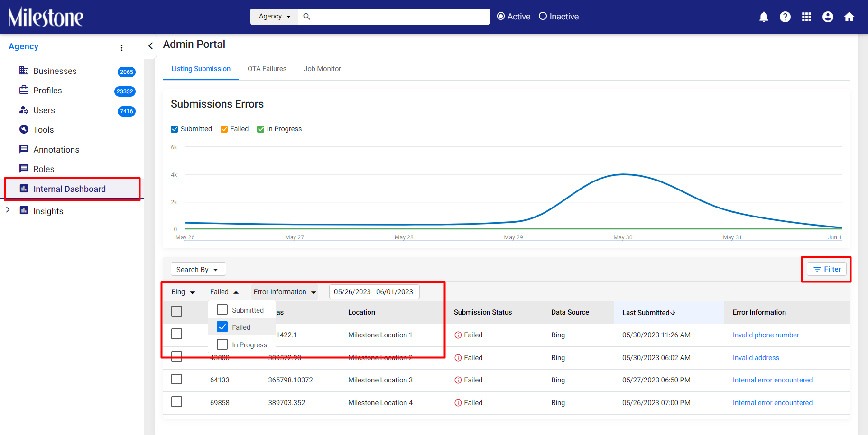This screenshot has height=435, width=868.
Task: Open the user account icon
Action: 828,17
